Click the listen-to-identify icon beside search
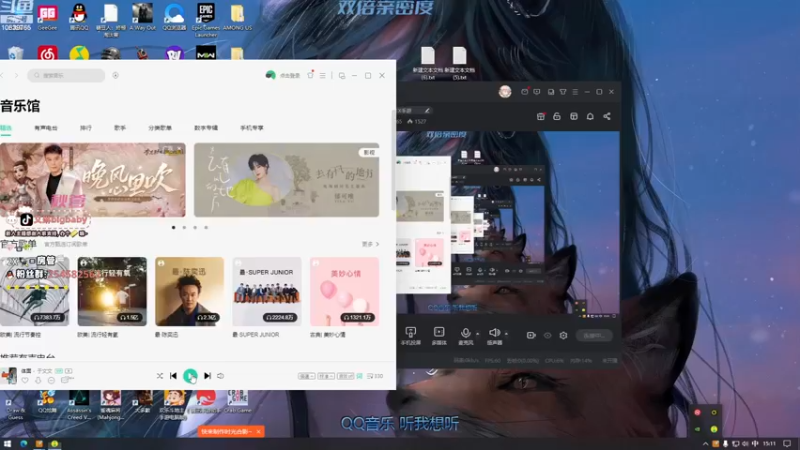Viewport: 800px width, 450px height. [x=116, y=76]
